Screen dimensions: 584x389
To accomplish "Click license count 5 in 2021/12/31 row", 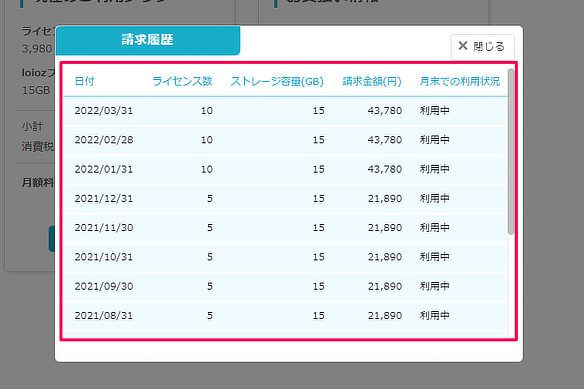I will (x=210, y=199).
